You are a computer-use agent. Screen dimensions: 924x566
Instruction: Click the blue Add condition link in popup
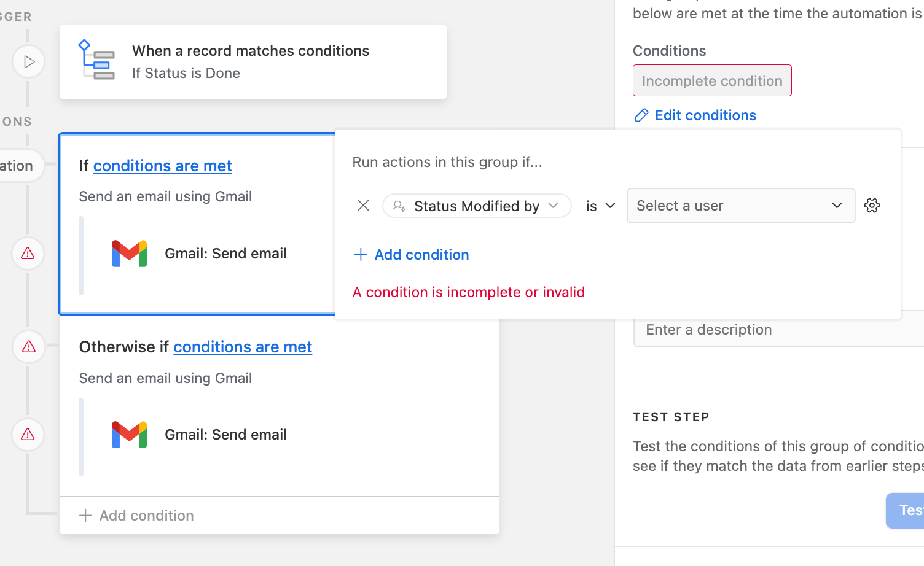point(412,255)
